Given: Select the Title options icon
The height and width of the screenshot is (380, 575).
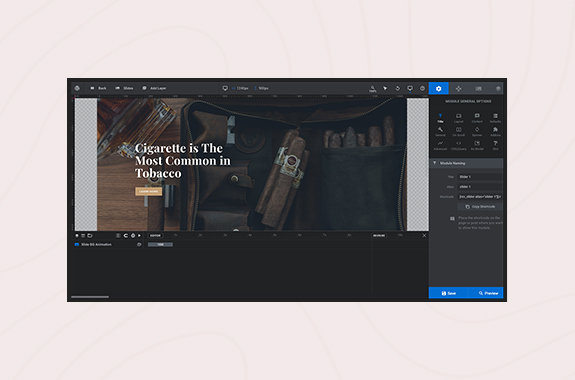Looking at the screenshot, I should 440,118.
